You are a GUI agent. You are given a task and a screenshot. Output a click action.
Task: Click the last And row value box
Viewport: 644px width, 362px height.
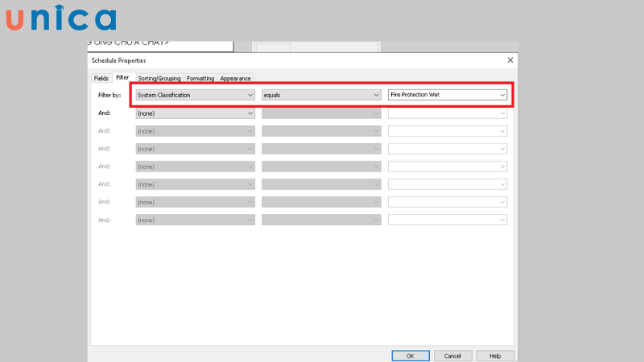click(448, 220)
